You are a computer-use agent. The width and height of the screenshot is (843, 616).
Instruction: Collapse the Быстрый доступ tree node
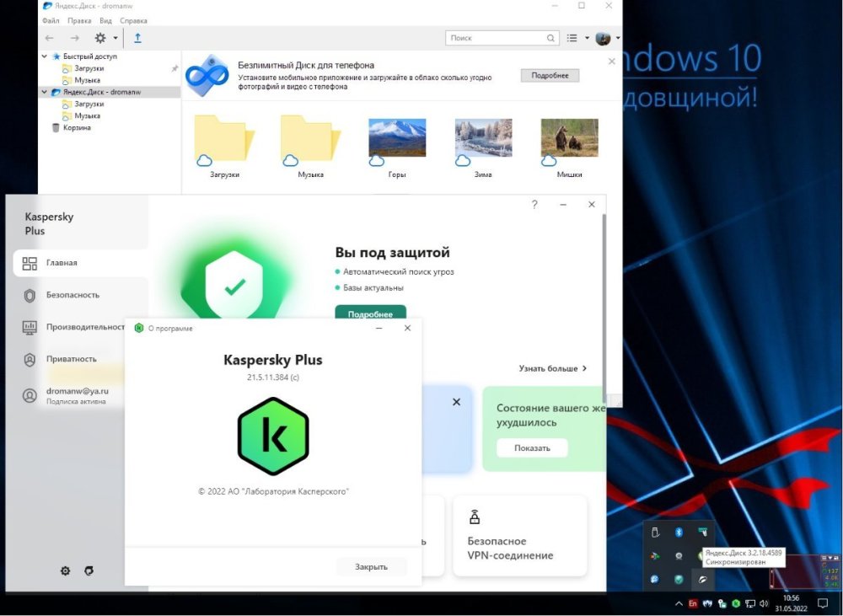tap(45, 56)
